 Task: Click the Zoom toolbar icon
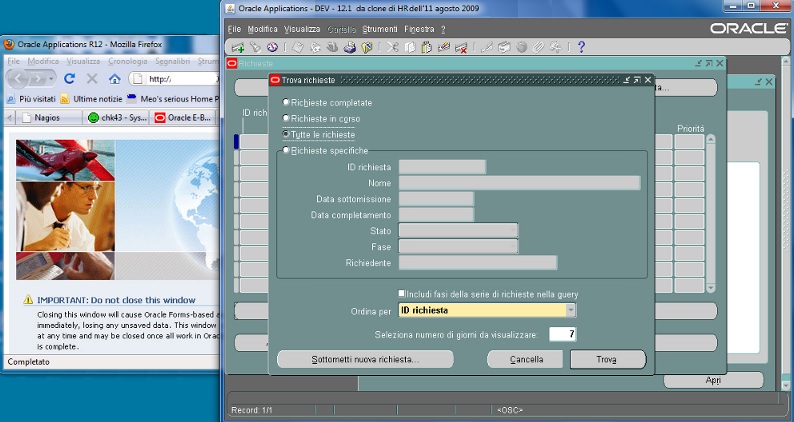pyautogui.click(x=504, y=47)
